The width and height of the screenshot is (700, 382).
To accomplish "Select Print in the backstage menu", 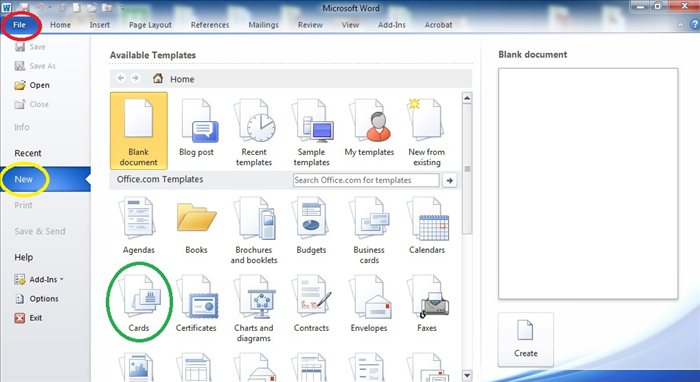I will click(x=23, y=205).
